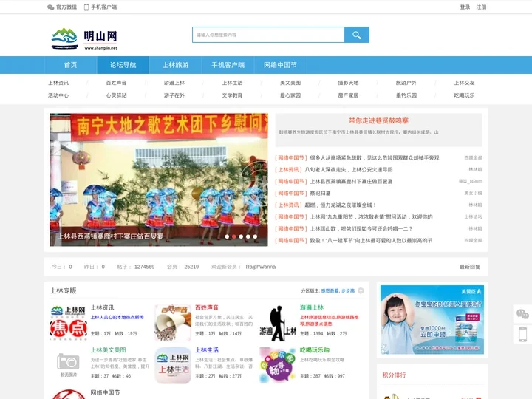Open the 上林瑶山歌 post
Viewport: 532px width, 399px height.
[361, 229]
